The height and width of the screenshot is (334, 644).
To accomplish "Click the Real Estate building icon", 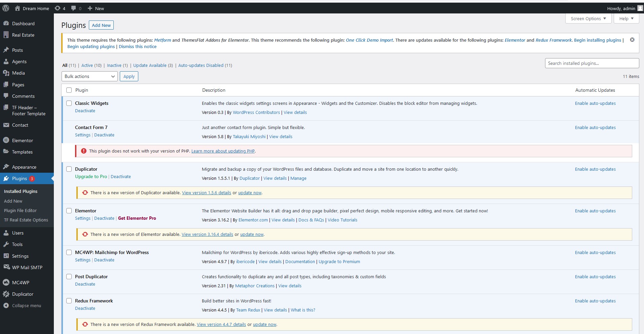I will coord(6,35).
